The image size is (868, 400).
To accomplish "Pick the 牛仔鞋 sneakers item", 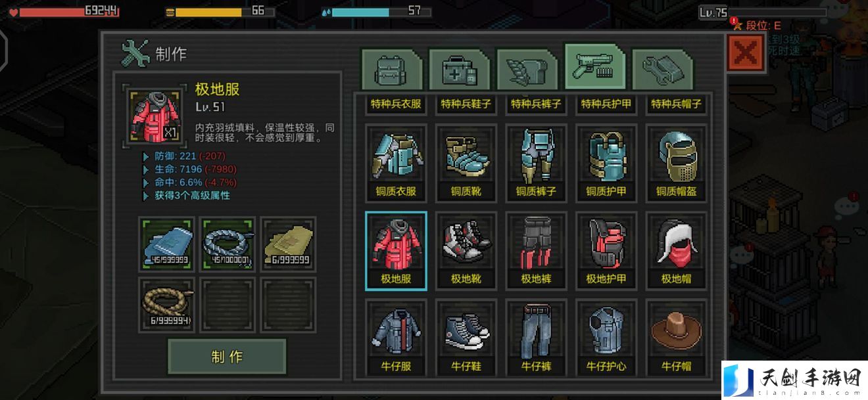I will [x=466, y=338].
